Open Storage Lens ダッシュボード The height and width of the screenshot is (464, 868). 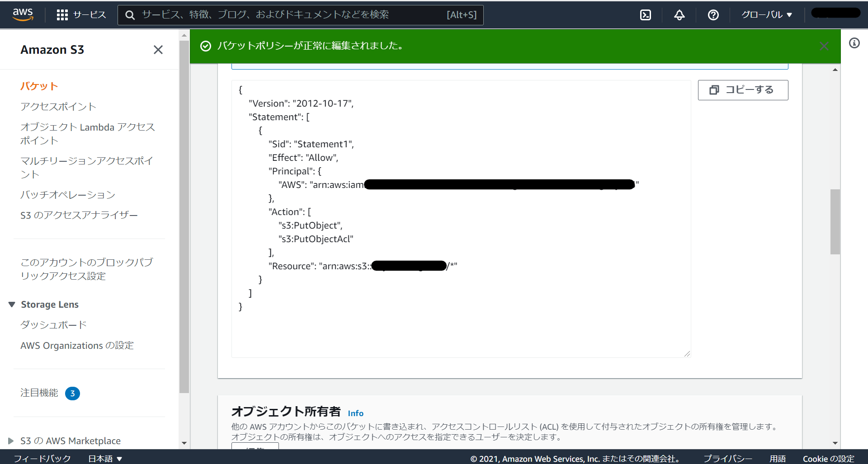pos(53,325)
